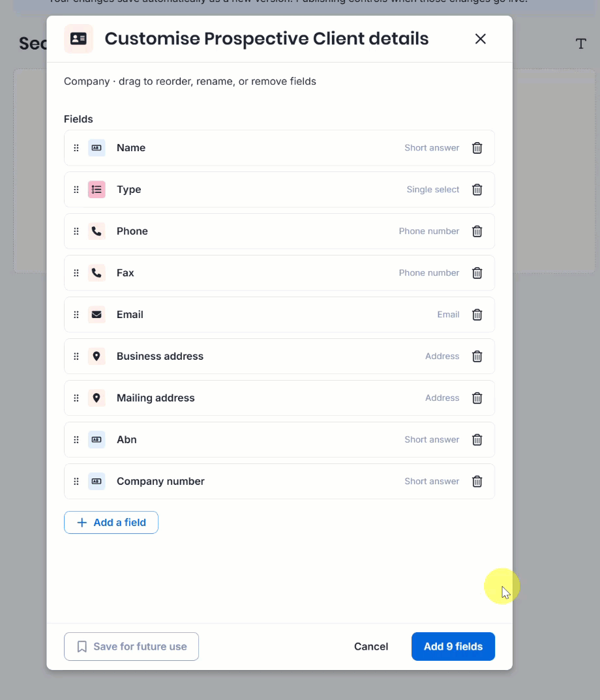Cancel the customise dialog
Image resolution: width=600 pixels, height=700 pixels.
pyautogui.click(x=371, y=647)
